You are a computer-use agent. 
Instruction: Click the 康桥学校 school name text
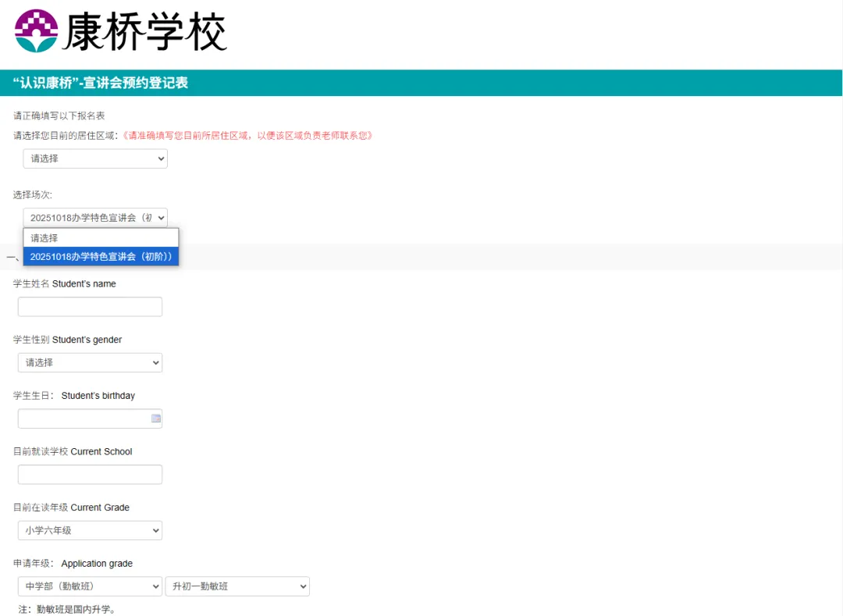(145, 33)
